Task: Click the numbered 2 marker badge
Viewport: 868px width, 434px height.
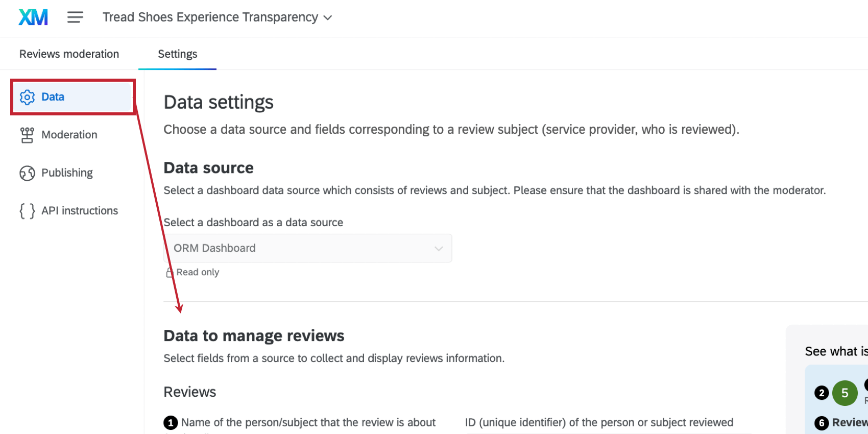Action: click(x=821, y=393)
